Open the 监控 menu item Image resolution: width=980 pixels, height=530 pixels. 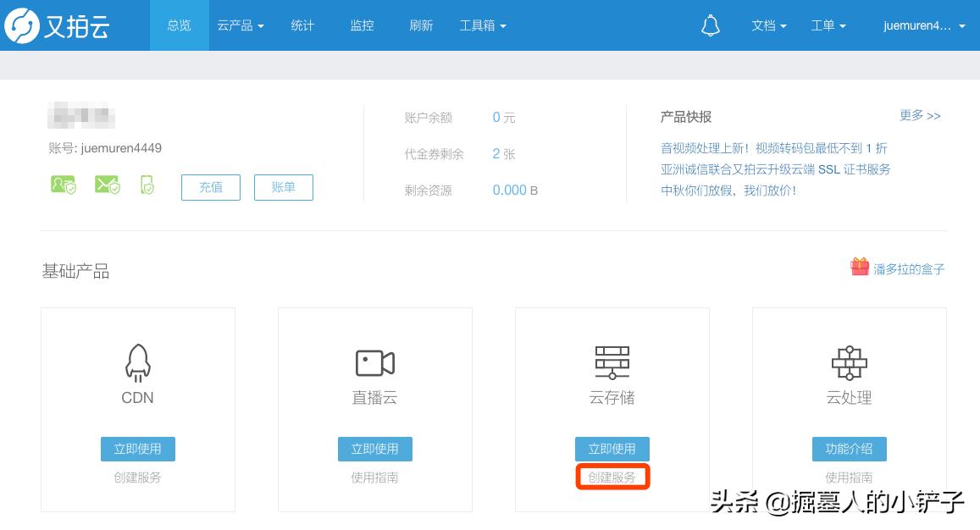pyautogui.click(x=362, y=25)
